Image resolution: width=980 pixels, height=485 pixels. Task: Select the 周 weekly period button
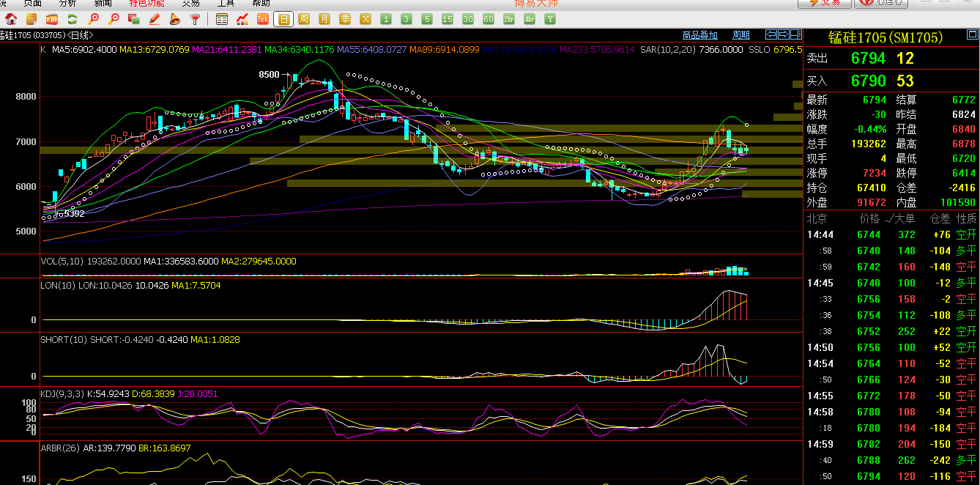304,19
